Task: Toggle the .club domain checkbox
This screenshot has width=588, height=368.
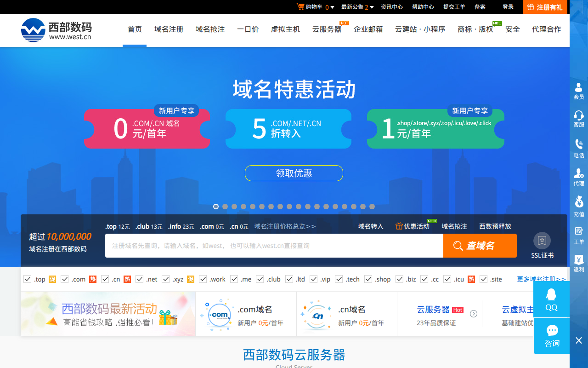Action: [x=260, y=279]
